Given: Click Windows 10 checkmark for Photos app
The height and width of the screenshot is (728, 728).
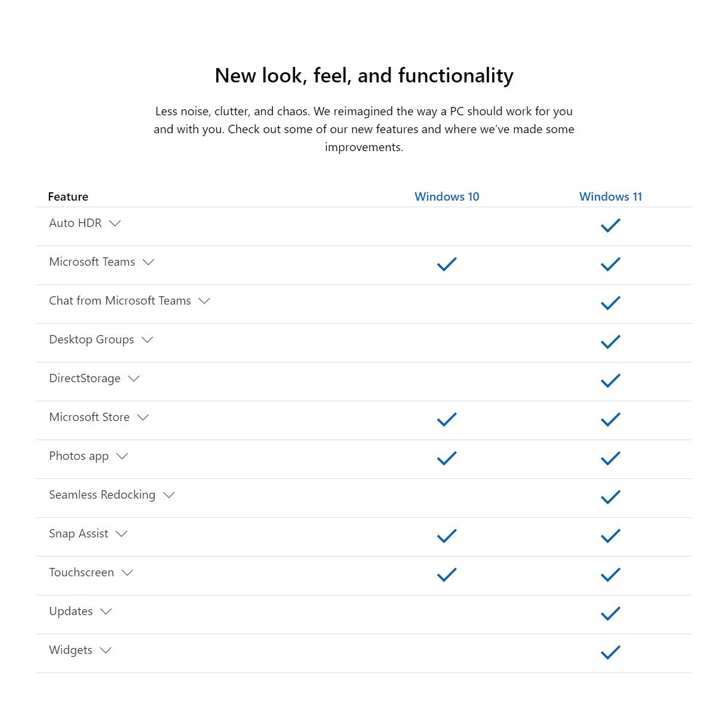Looking at the screenshot, I should 447,458.
